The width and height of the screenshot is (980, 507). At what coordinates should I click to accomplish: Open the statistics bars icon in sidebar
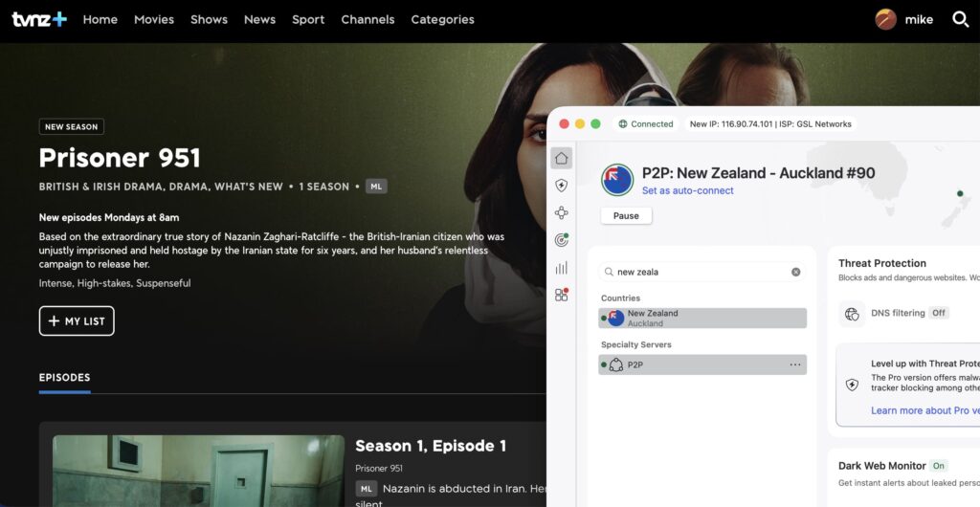[561, 268]
